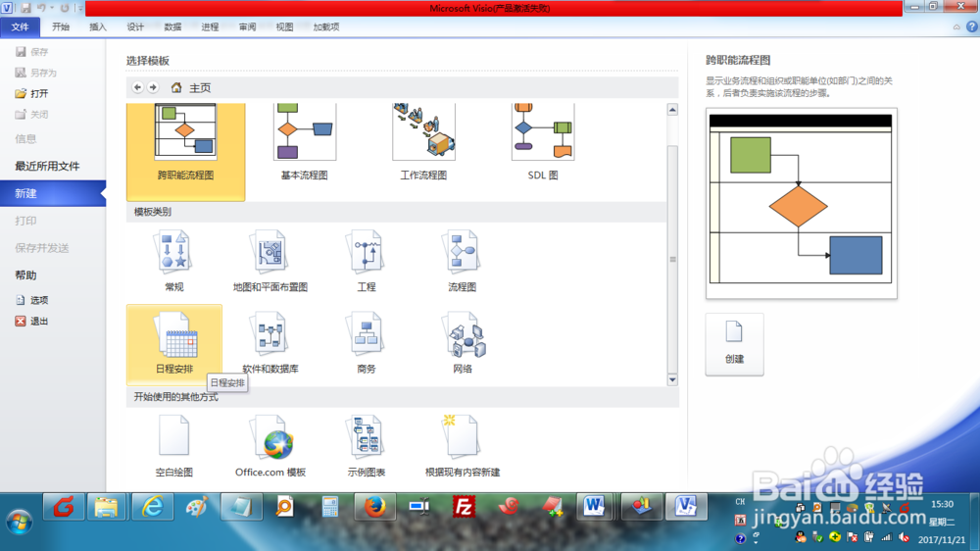Click 保存 in the backstage menu
The width and height of the screenshot is (980, 551).
pos(32,52)
